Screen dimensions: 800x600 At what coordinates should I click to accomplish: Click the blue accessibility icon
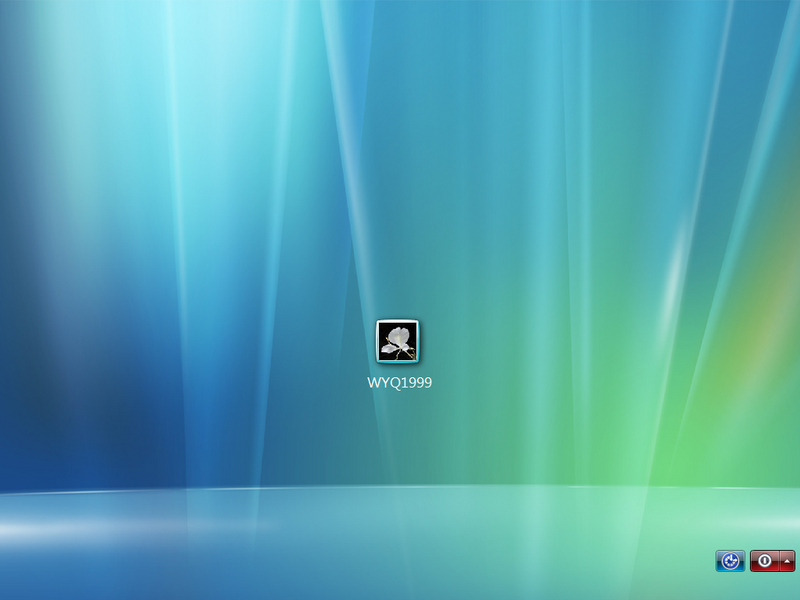click(730, 561)
